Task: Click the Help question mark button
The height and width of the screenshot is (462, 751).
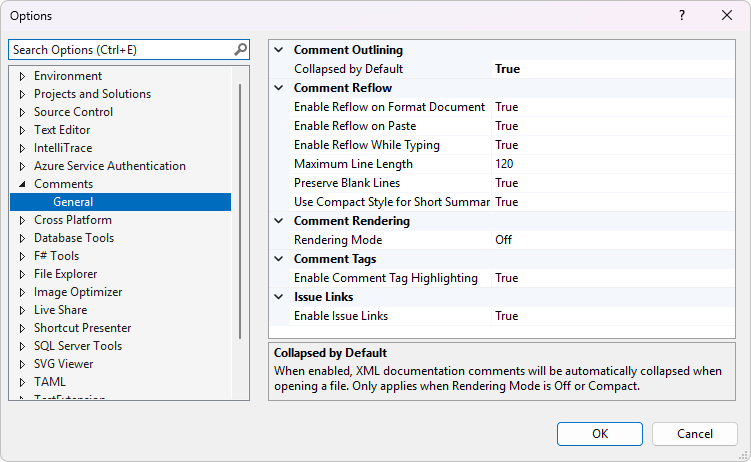Action: 681,16
